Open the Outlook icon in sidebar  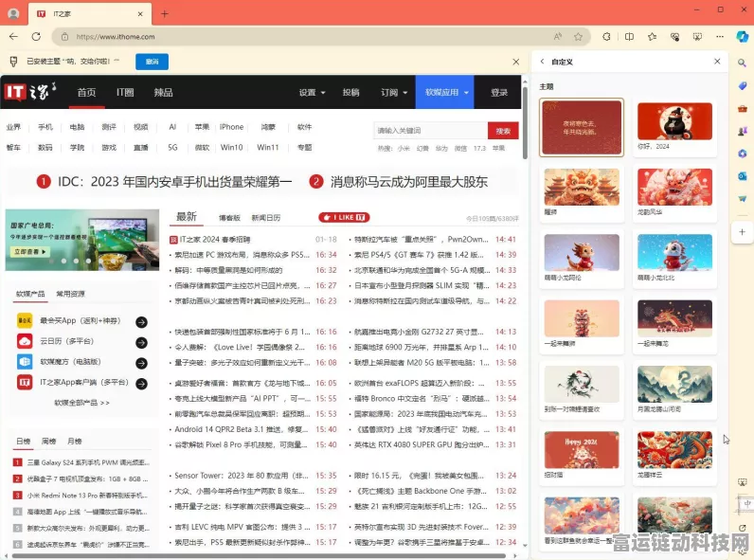click(x=742, y=176)
